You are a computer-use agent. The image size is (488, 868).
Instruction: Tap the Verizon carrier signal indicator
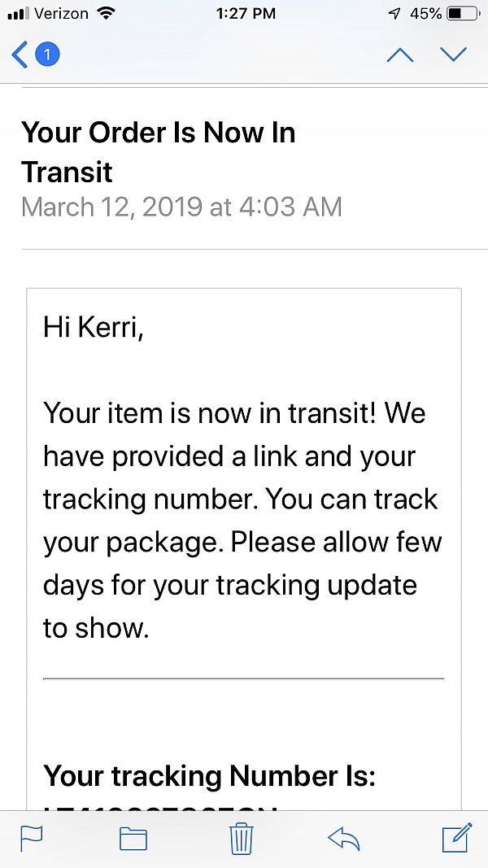coord(48,14)
